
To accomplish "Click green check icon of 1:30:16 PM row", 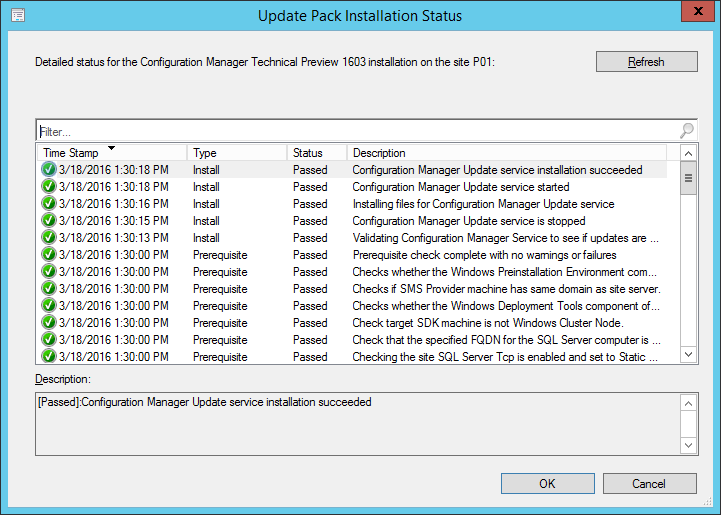I will coord(49,204).
